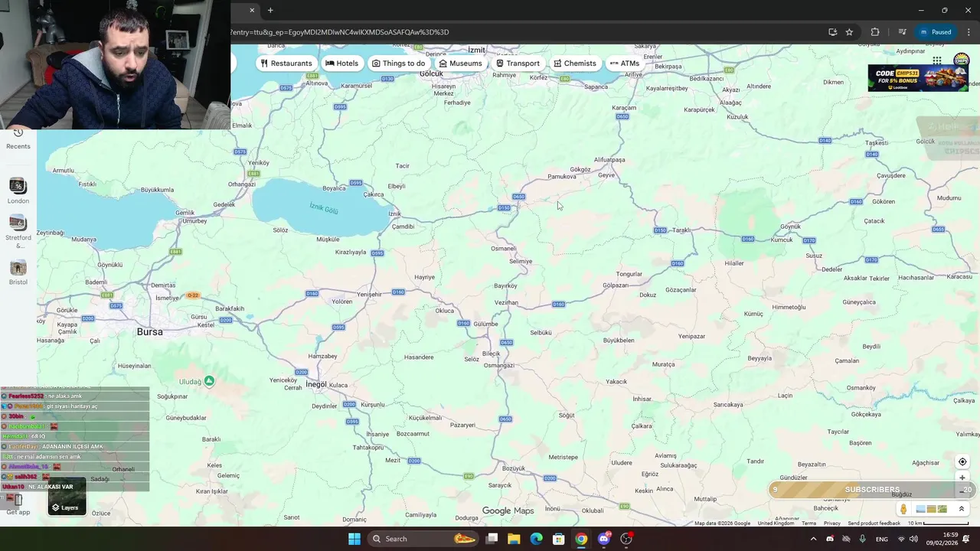
Task: Open the Chrome Extensions puzzle icon
Action: pos(875,32)
